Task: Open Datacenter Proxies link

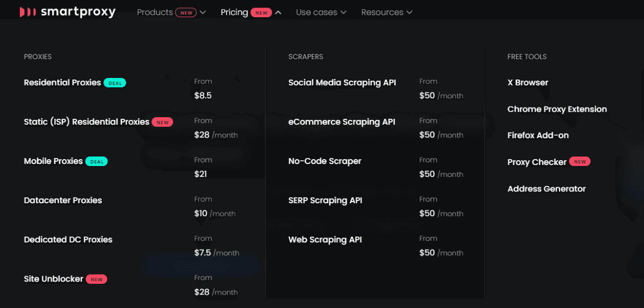Action: 63,200
